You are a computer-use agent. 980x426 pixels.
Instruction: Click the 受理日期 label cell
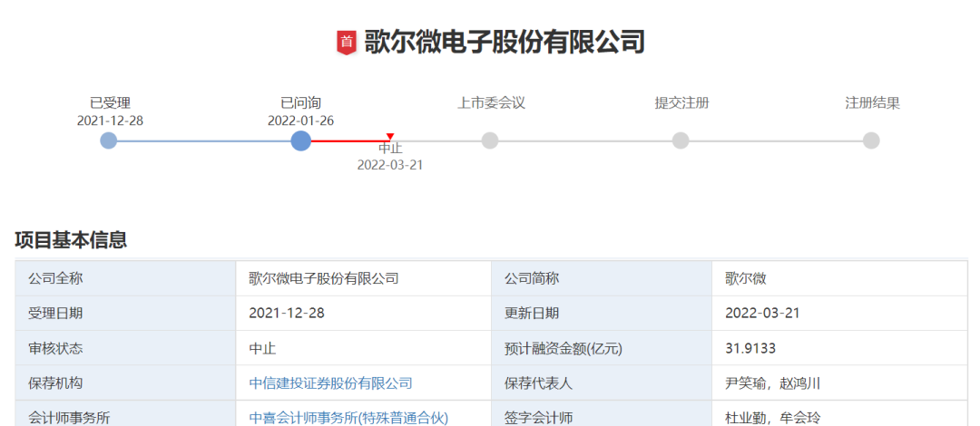click(125, 313)
